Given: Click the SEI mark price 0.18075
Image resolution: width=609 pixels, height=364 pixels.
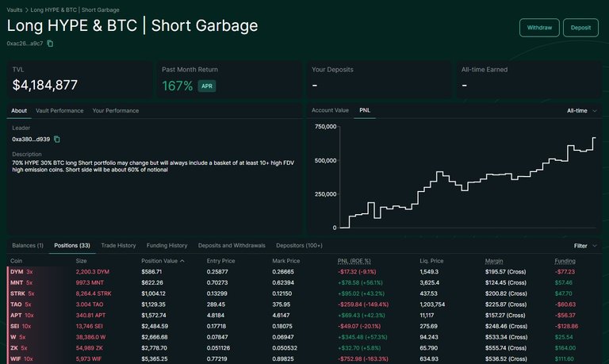Looking at the screenshot, I should click(283, 326).
